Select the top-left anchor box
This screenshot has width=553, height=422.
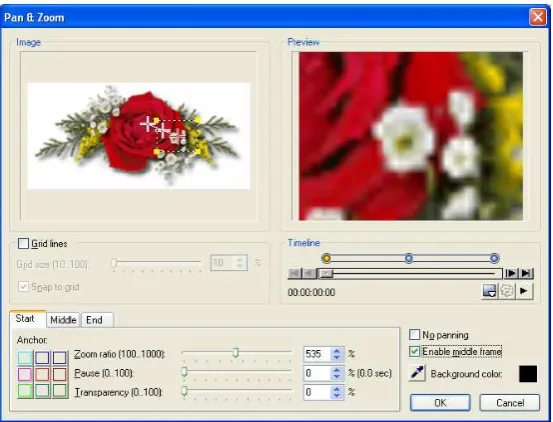25,358
